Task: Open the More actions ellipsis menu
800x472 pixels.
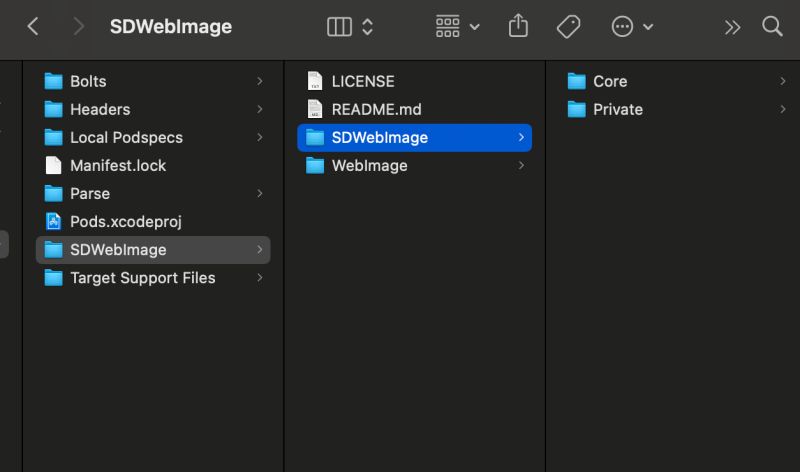Action: click(622, 27)
